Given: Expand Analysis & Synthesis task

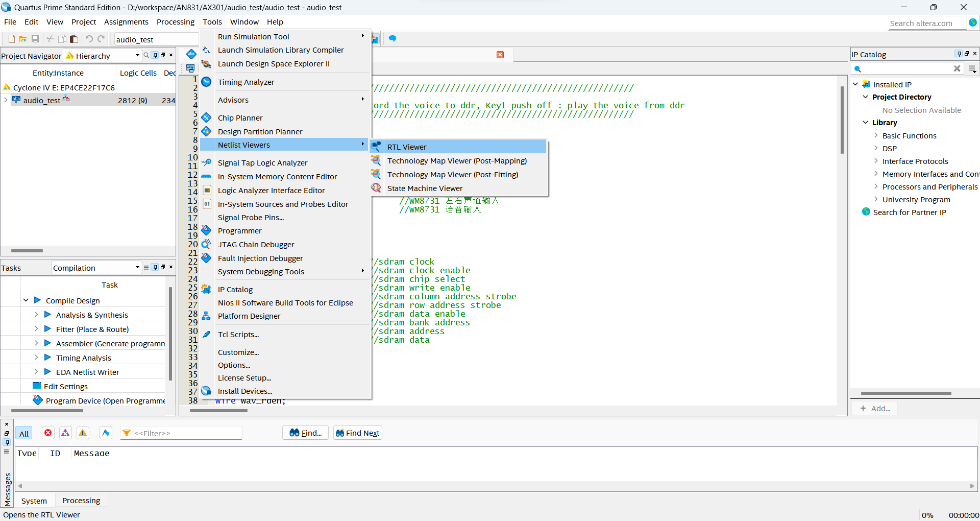Looking at the screenshot, I should click(x=36, y=315).
